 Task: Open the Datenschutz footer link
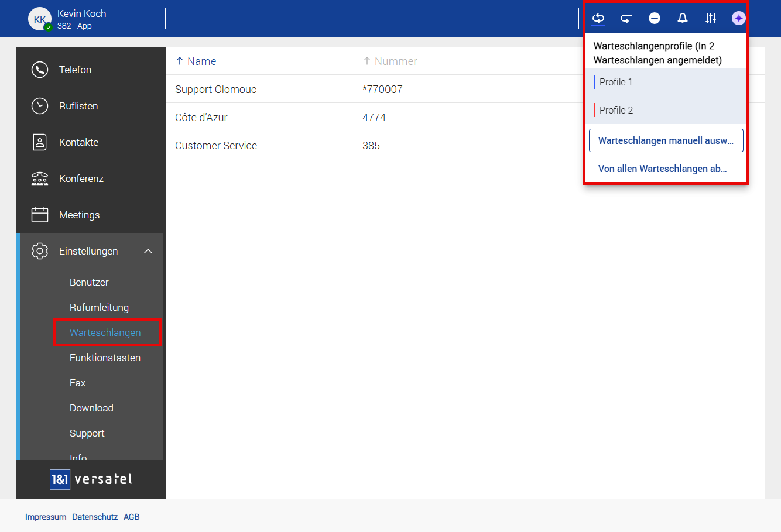95,517
